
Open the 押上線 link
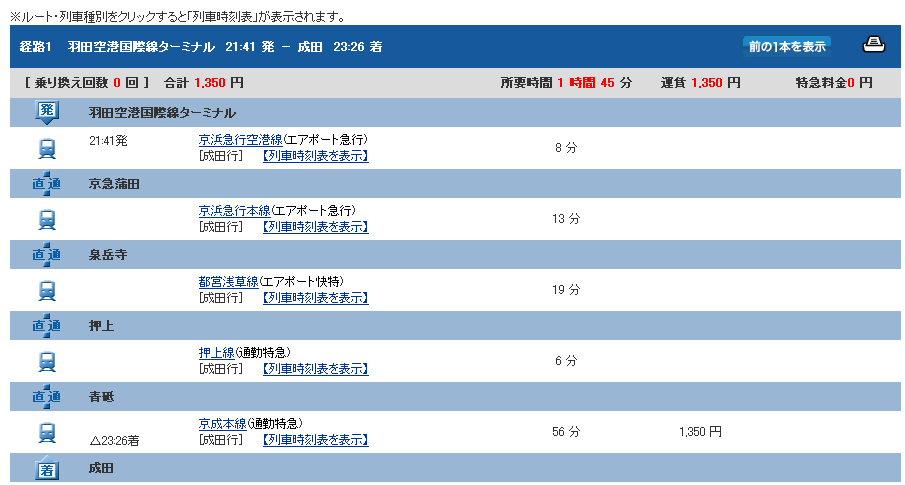tap(216, 353)
